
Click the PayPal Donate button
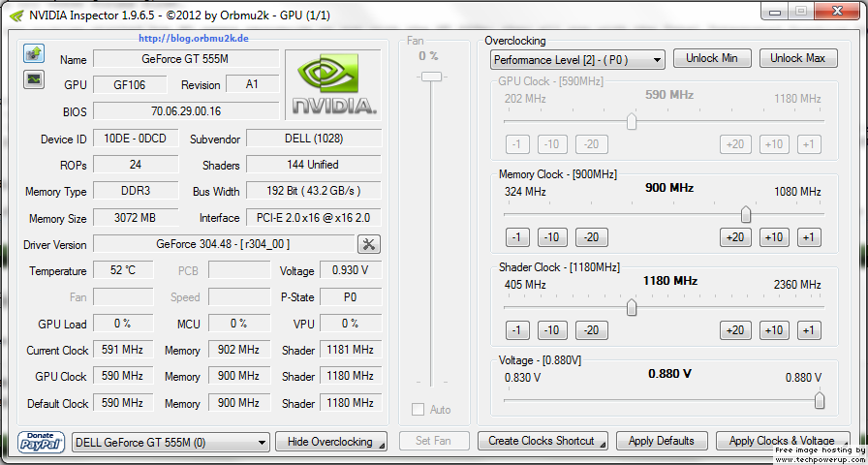click(x=42, y=441)
